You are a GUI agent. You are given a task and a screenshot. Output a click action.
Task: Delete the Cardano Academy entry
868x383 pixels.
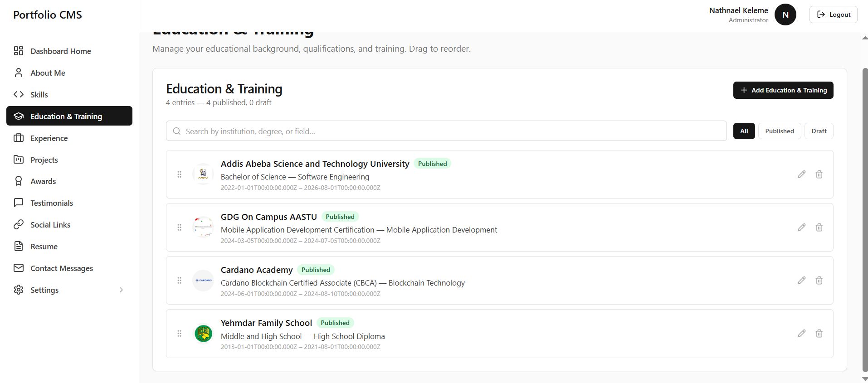pos(819,280)
